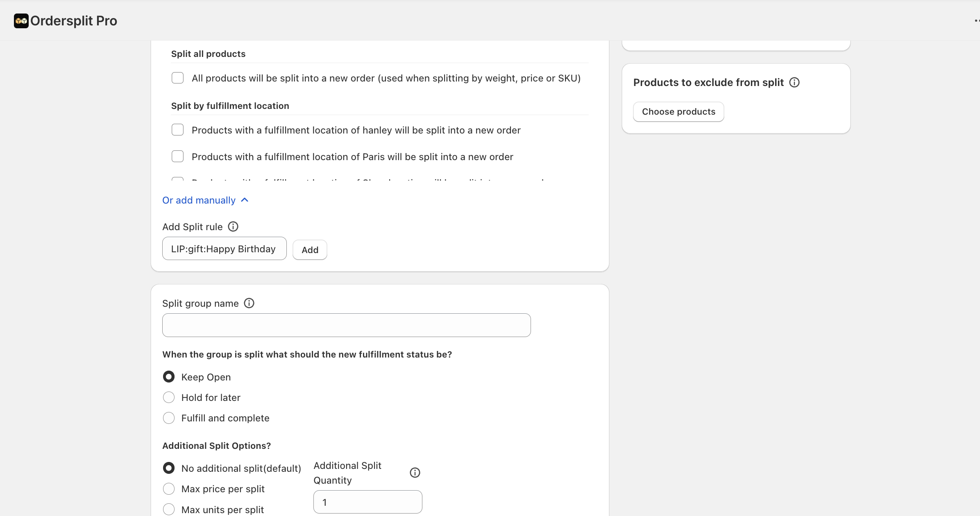Check the split all products checkbox
Image resolution: width=980 pixels, height=516 pixels.
pyautogui.click(x=177, y=78)
